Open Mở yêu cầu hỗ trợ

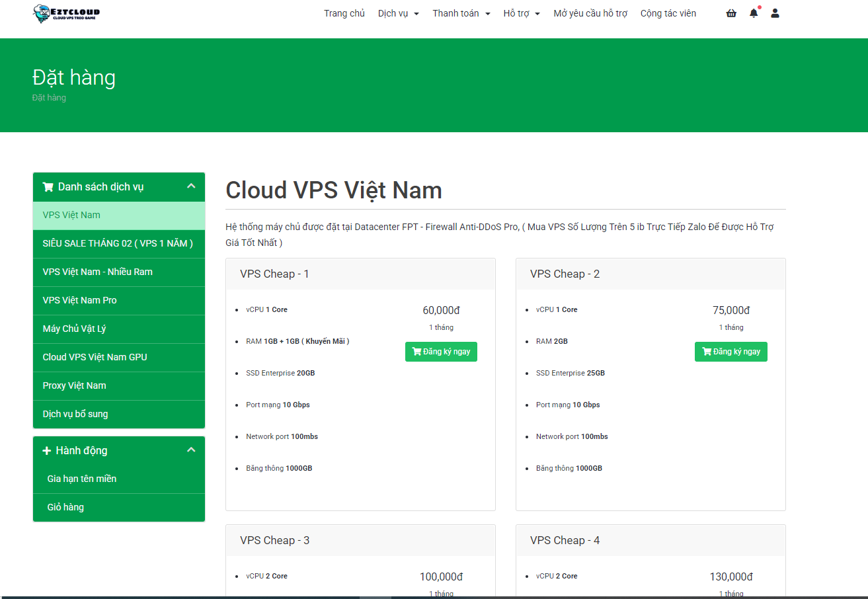(x=590, y=13)
